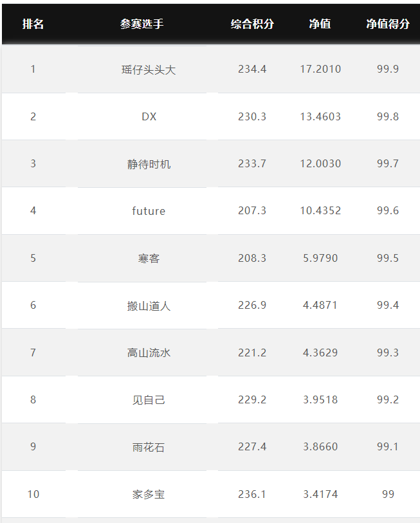Viewport: 420px width, 523px height.
Task: Open contestant 静待时机
Action: pyautogui.click(x=149, y=164)
